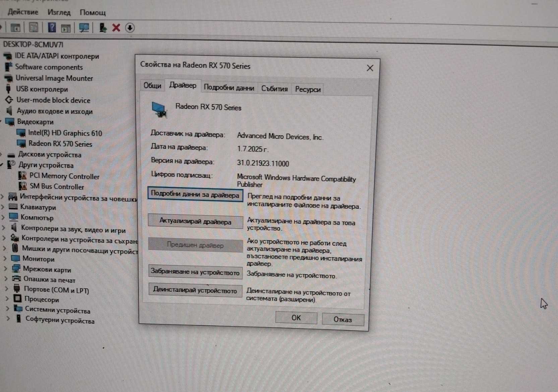This screenshot has width=558, height=392.
Task: Select IDE ATA/ATAPI контролери category
Action: (57, 56)
